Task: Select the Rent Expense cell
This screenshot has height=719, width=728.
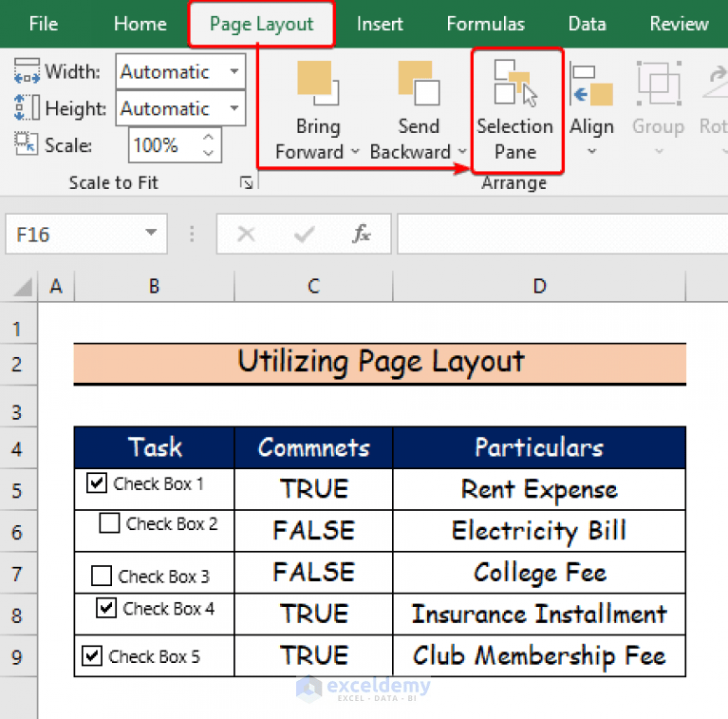Action: 539,489
